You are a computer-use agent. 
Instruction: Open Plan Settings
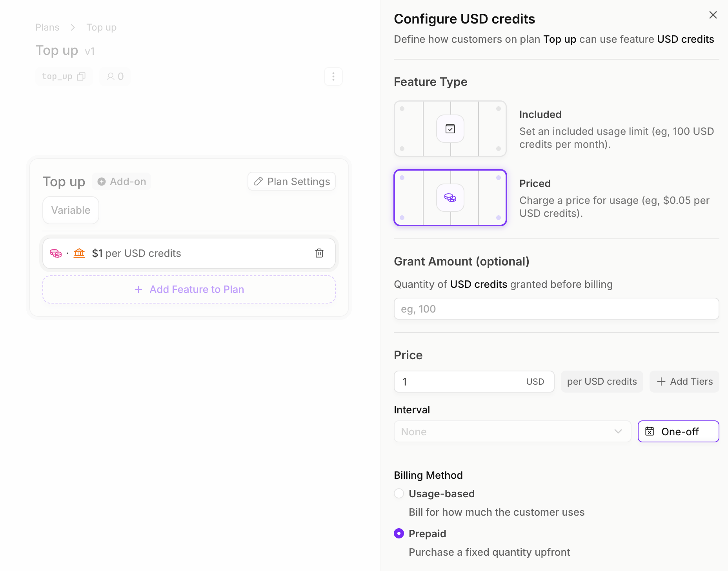[292, 182]
